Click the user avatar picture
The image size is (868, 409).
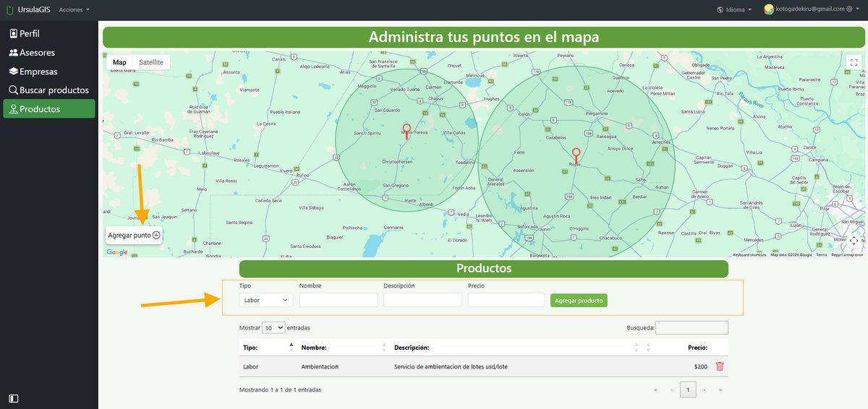pyautogui.click(x=769, y=9)
